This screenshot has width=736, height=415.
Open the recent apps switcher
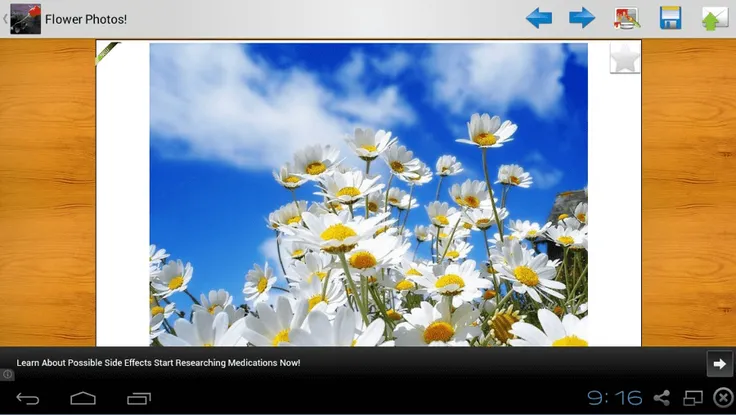[x=138, y=399]
